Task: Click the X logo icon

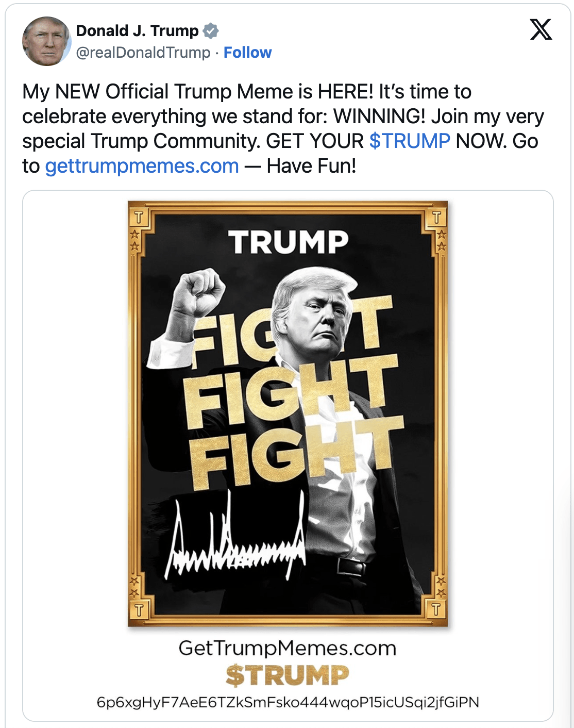Action: click(541, 30)
